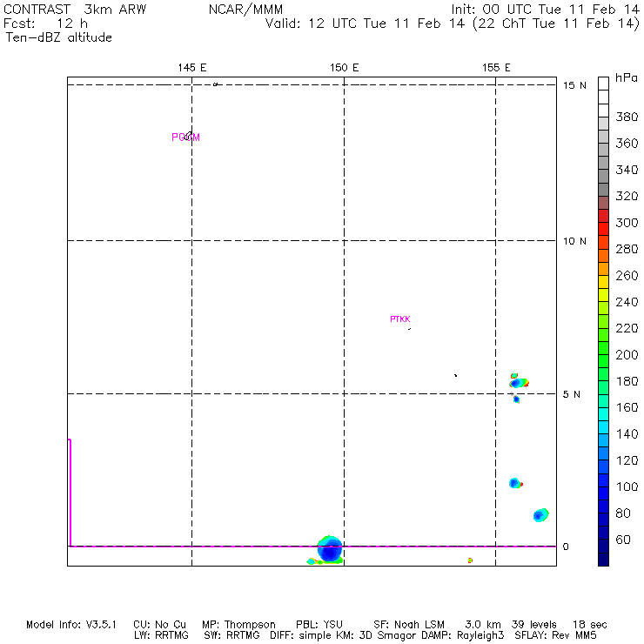Click the 340 colorbar value
The height and width of the screenshot is (644, 644).
click(x=627, y=170)
